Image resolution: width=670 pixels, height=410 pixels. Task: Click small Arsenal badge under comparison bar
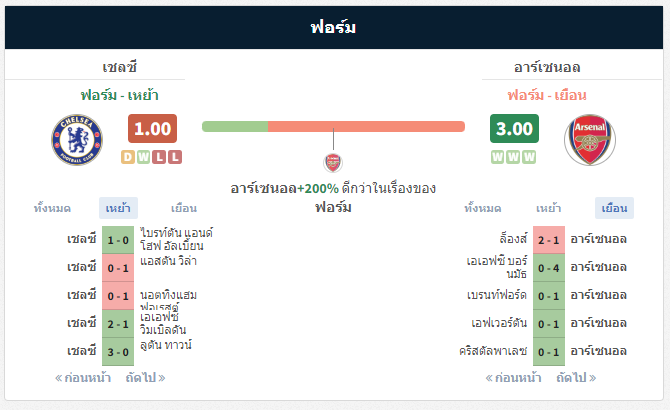coord(333,163)
